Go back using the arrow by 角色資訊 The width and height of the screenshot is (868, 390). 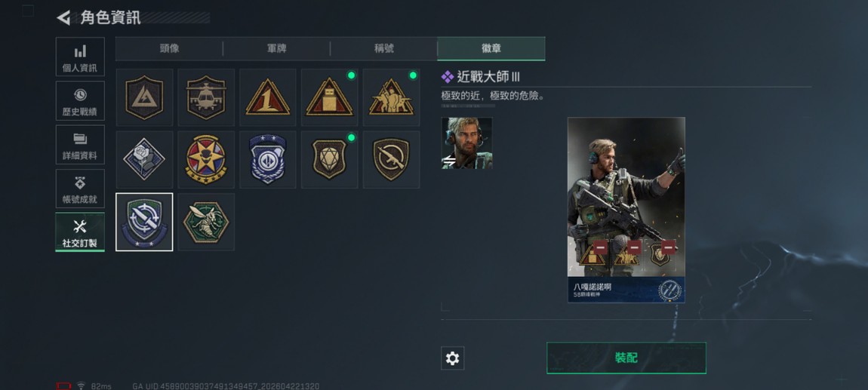63,17
